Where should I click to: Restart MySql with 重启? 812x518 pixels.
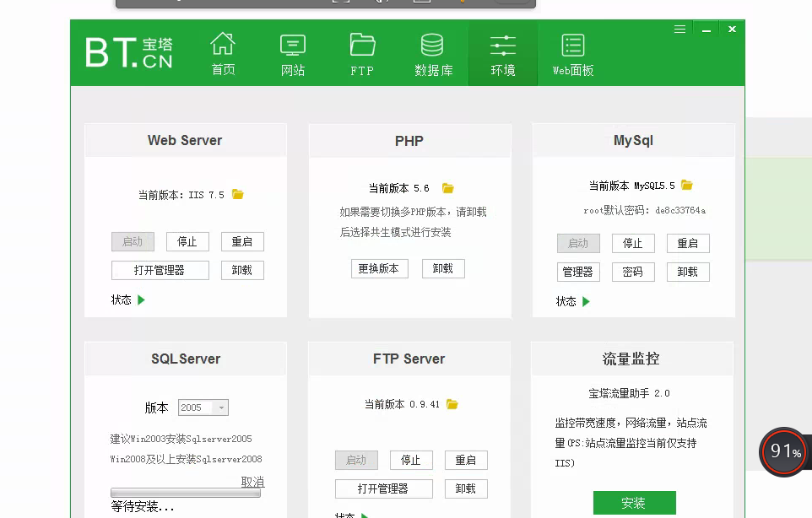688,243
